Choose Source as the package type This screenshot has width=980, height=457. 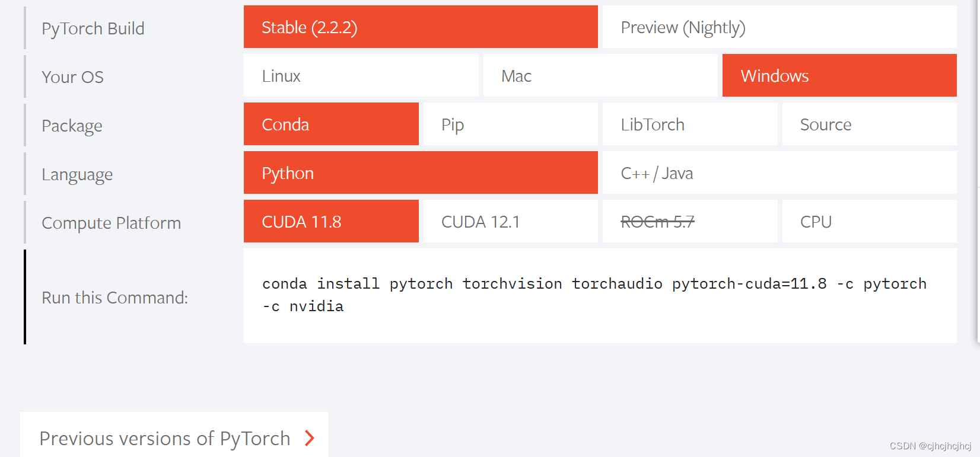[x=870, y=124]
